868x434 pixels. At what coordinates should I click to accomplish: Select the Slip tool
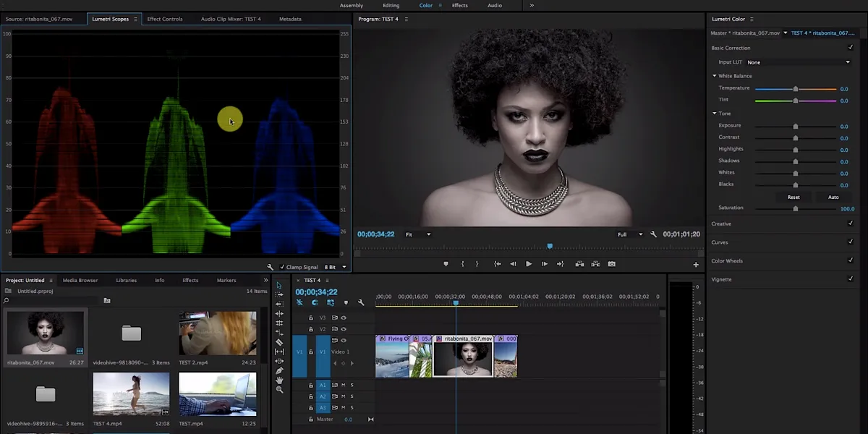279,352
